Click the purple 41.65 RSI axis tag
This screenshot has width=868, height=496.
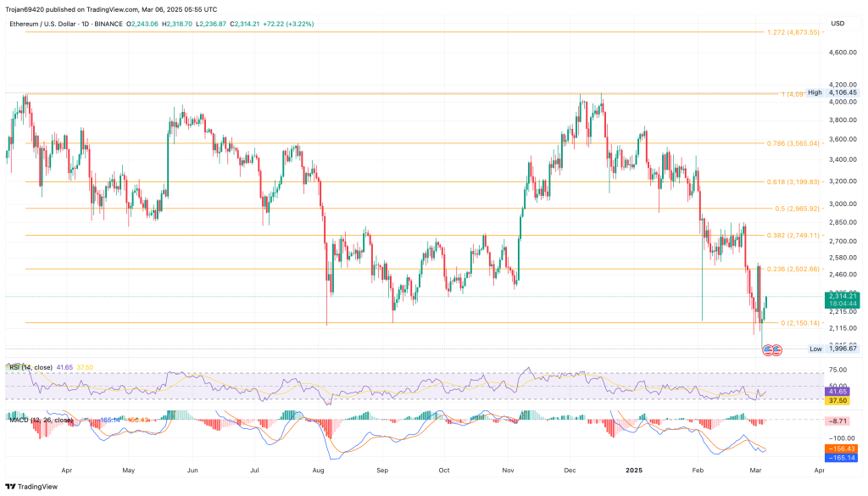[838, 392]
